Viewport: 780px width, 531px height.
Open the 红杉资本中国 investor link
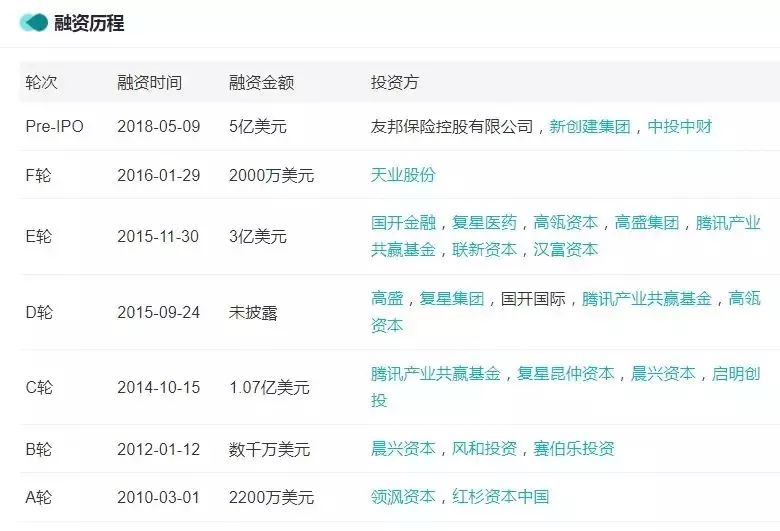(x=500, y=497)
